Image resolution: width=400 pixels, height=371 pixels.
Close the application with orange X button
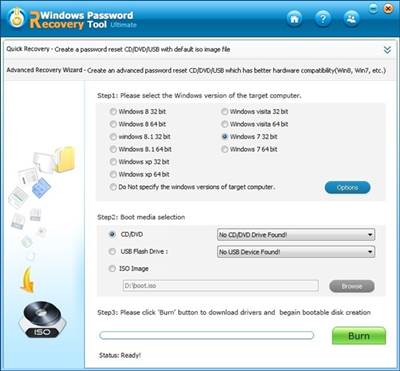(388, 9)
